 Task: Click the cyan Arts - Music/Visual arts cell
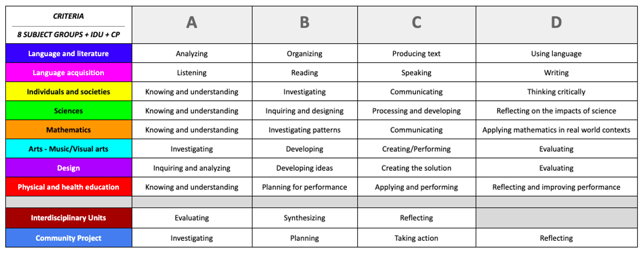click(68, 149)
